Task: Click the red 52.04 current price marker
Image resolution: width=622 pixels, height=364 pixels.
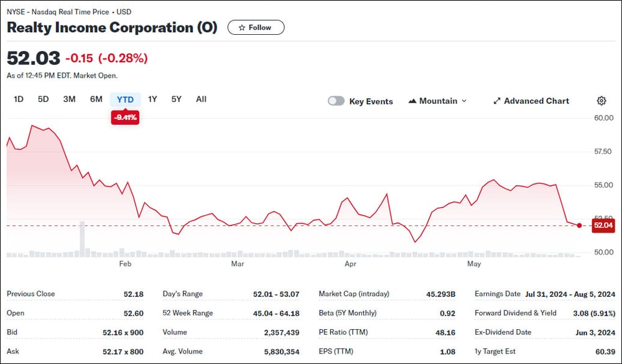Action: click(603, 225)
